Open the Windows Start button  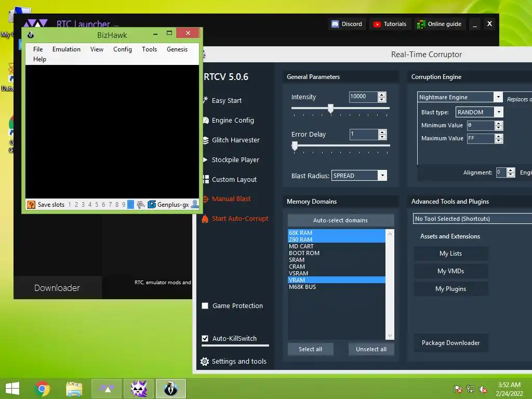[12, 389]
